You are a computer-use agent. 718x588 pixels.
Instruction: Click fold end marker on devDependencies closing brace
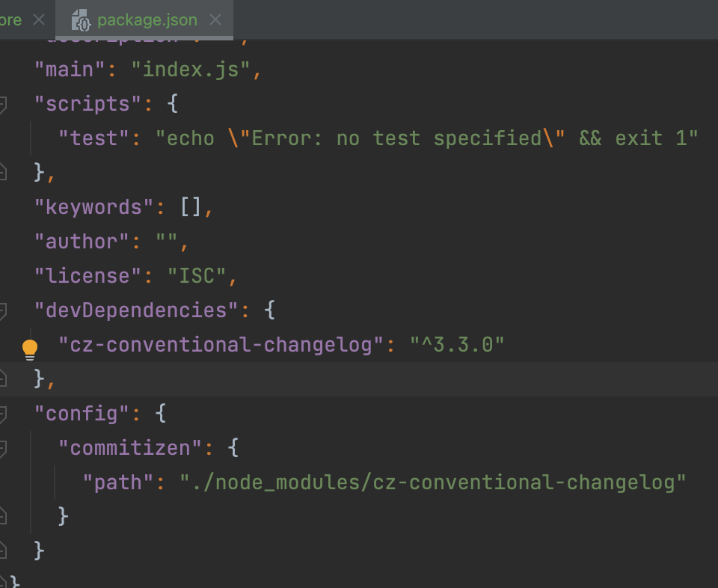click(2, 379)
